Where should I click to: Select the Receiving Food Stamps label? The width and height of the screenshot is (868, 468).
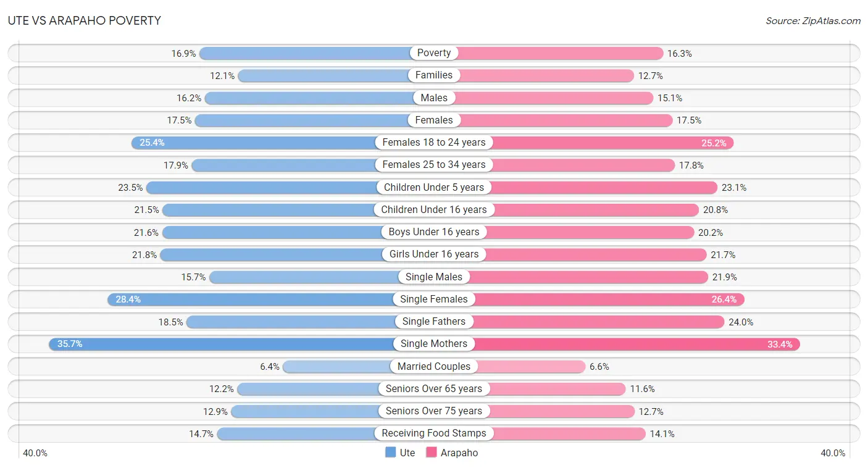434,433
